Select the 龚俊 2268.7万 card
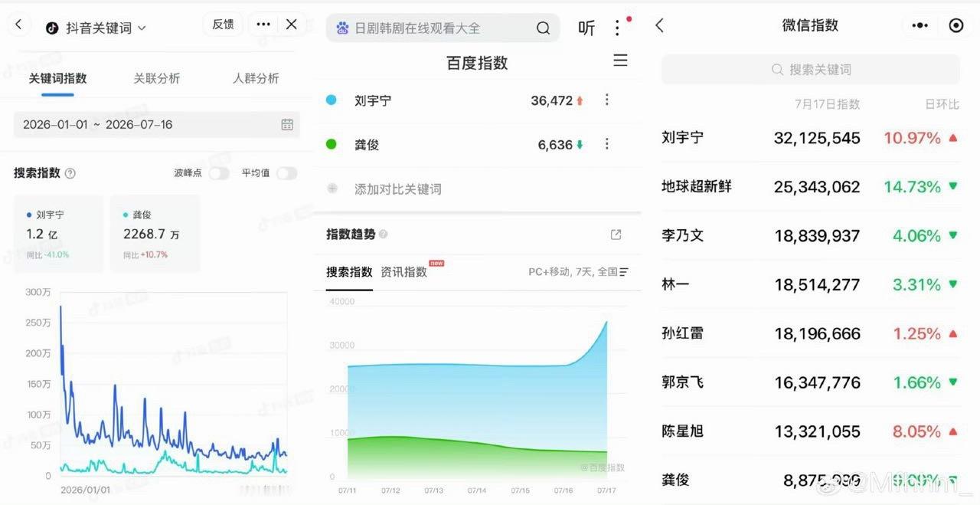 (155, 234)
